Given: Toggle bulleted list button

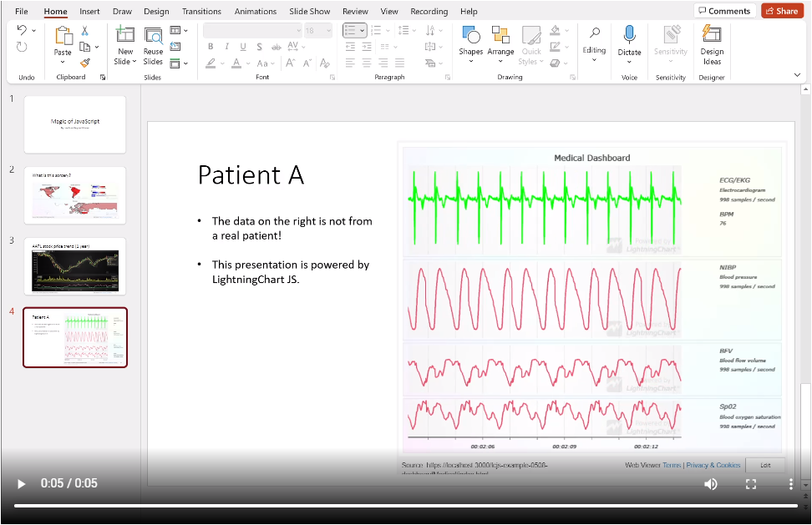Looking at the screenshot, I should tap(351, 31).
